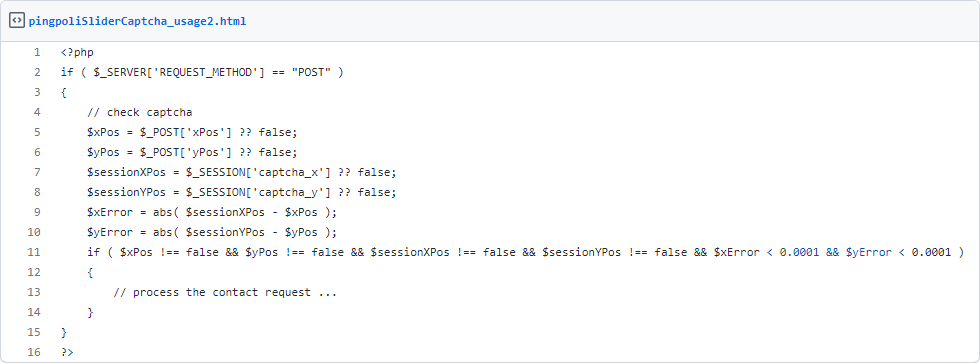This screenshot has height=363, width=980.
Task: Select line number 16
Action: click(x=34, y=352)
